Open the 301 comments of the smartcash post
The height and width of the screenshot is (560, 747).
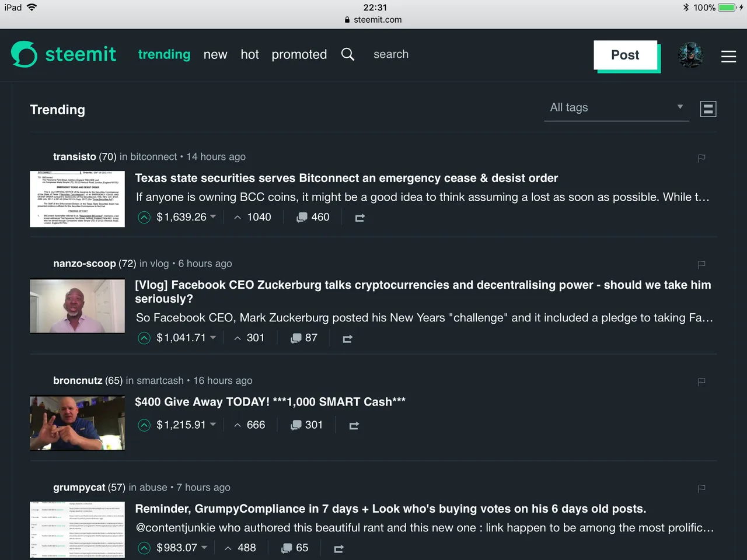[x=307, y=425]
